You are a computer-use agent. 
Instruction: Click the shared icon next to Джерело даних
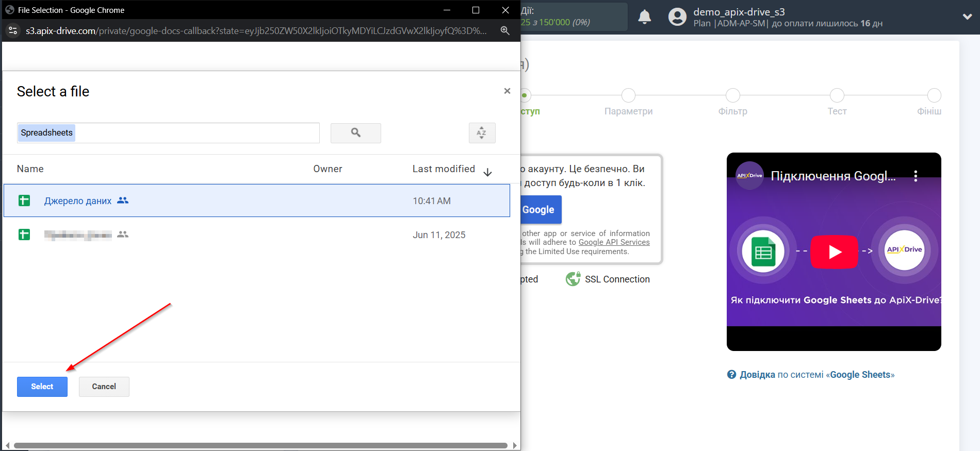pos(123,201)
